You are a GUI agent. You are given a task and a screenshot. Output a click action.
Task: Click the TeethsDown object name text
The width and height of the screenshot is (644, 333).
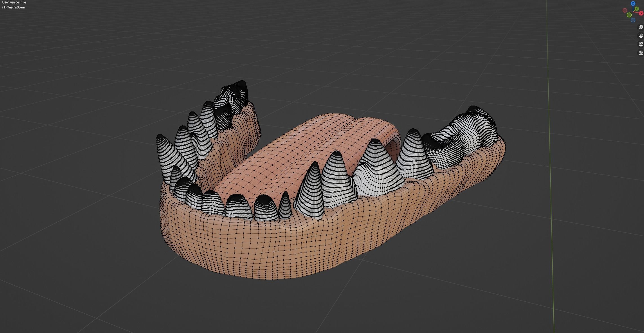[15, 7]
